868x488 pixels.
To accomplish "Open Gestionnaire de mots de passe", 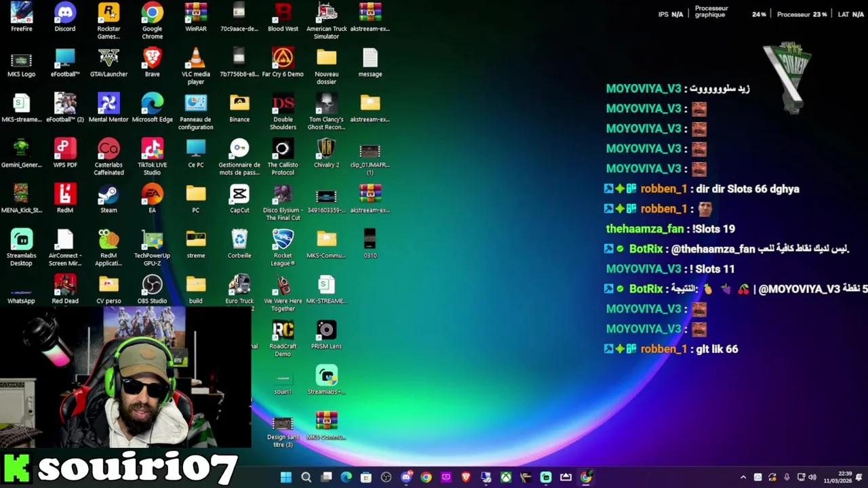I will (239, 157).
